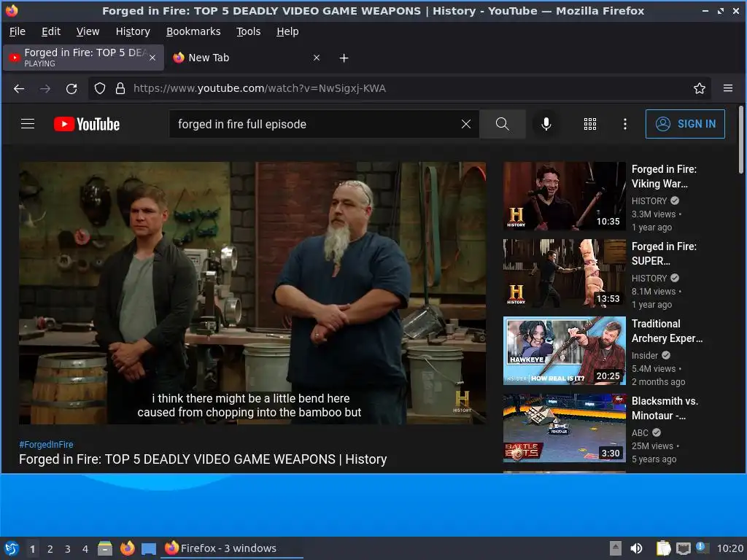
Task: Open the Tools menu
Action: [x=248, y=31]
